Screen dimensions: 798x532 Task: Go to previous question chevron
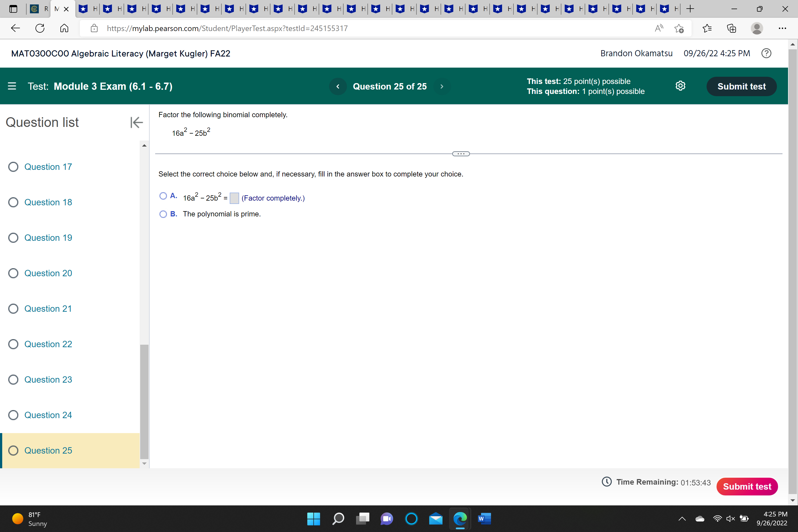tap(337, 86)
